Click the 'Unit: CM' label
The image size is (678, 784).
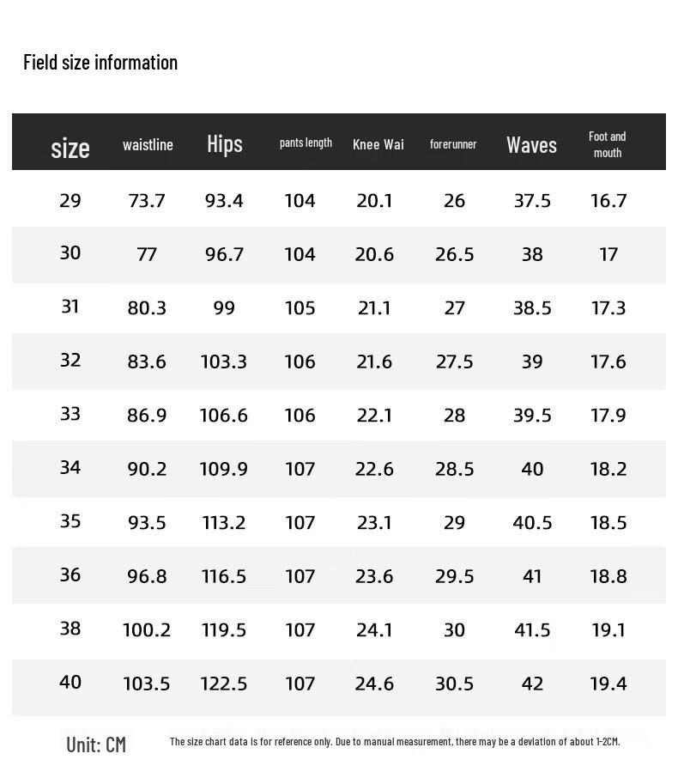(x=96, y=744)
